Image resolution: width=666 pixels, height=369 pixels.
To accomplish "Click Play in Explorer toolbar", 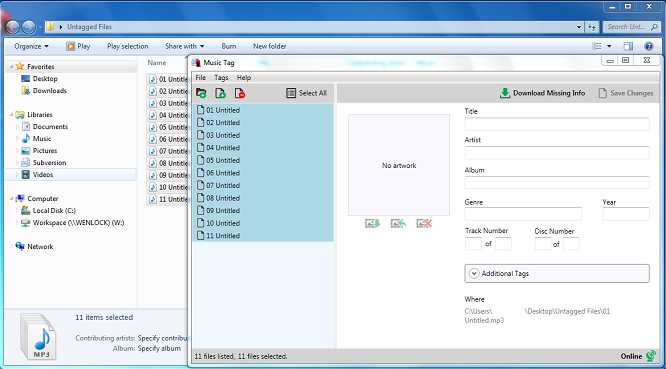I will pyautogui.click(x=78, y=46).
